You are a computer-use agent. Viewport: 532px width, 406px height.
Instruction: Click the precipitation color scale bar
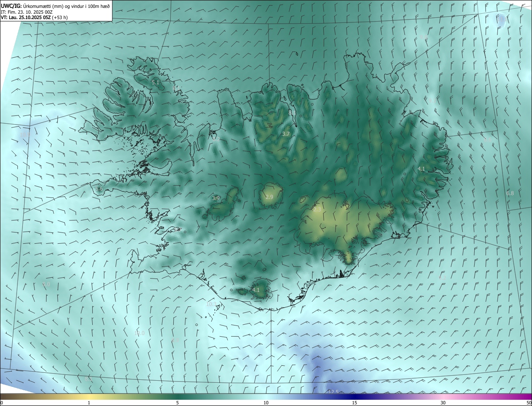266,396
